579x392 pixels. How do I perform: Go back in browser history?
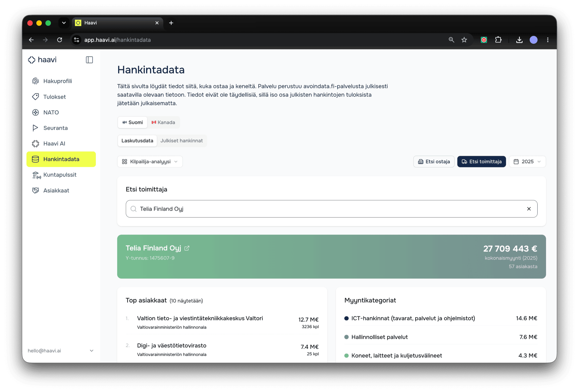(31, 40)
